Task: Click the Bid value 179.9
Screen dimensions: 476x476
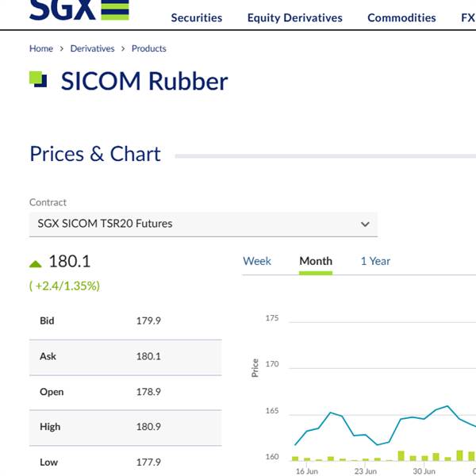Action: [148, 321]
